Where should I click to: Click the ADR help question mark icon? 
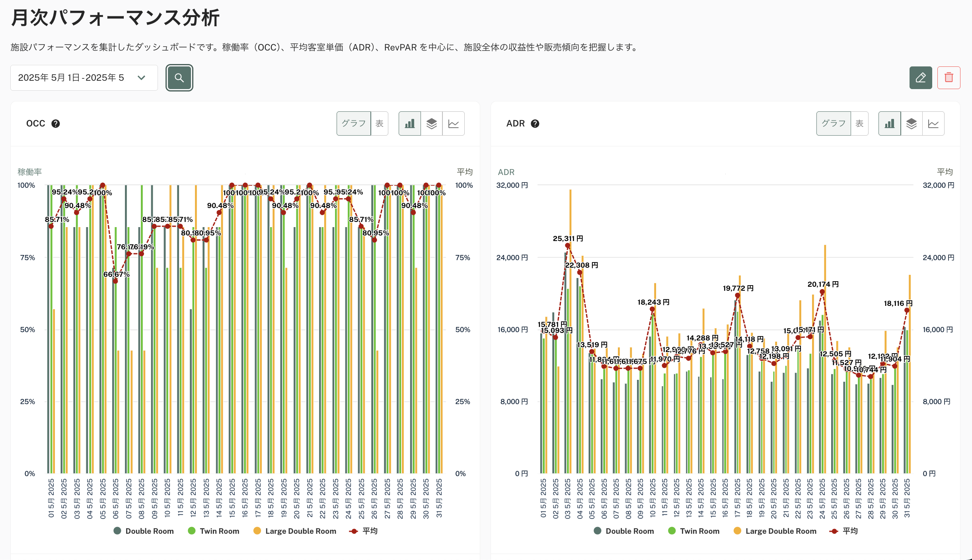tap(535, 124)
